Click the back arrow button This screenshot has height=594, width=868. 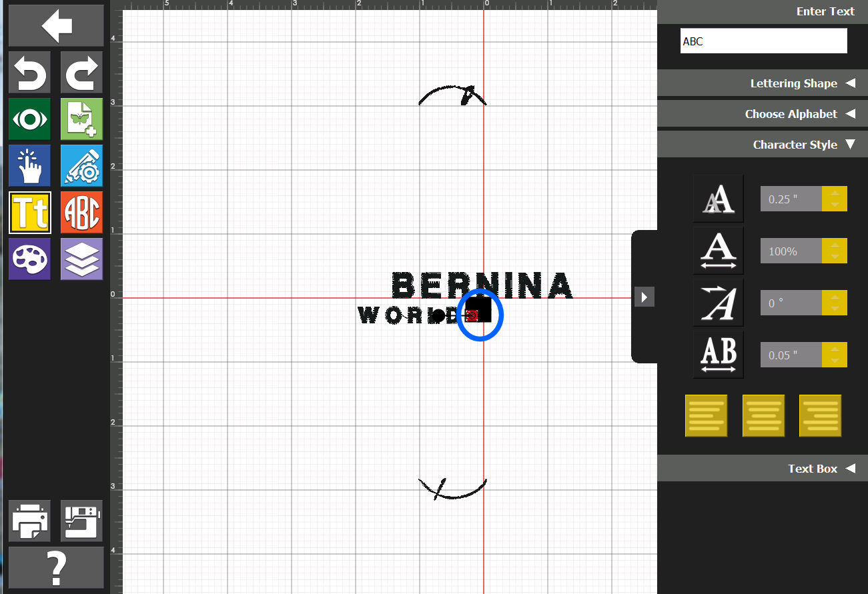56,26
